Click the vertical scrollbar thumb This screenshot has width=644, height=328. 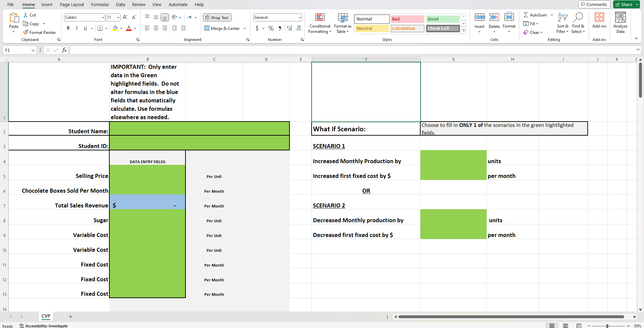640,81
